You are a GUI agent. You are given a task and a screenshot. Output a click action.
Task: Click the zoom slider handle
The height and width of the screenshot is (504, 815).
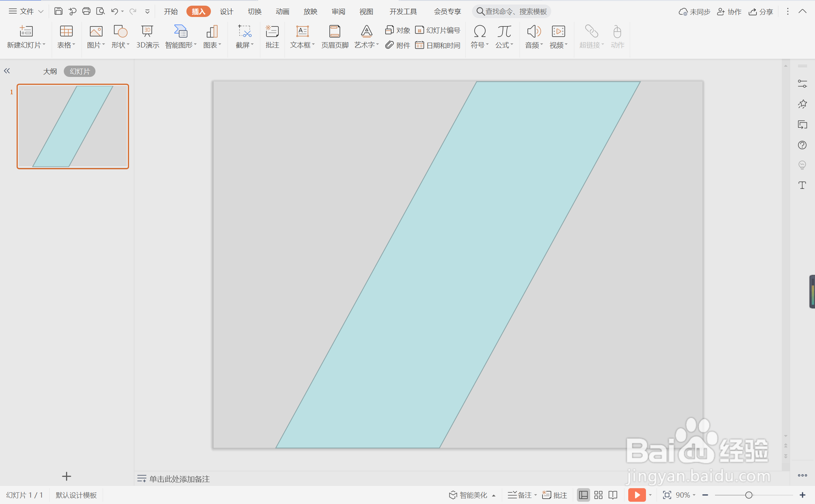[x=749, y=495]
